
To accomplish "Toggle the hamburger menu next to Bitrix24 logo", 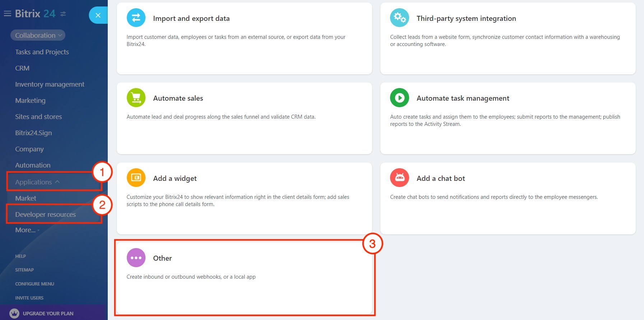I will [x=7, y=14].
